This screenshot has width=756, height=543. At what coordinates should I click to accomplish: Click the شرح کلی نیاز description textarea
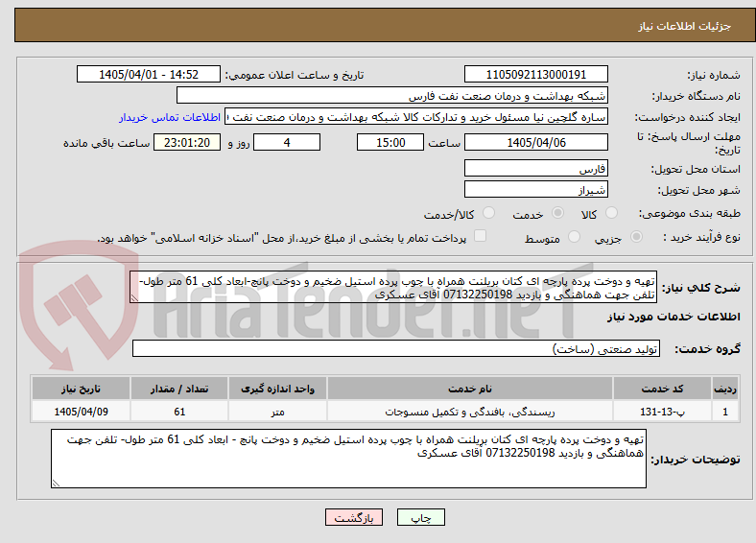point(393,288)
